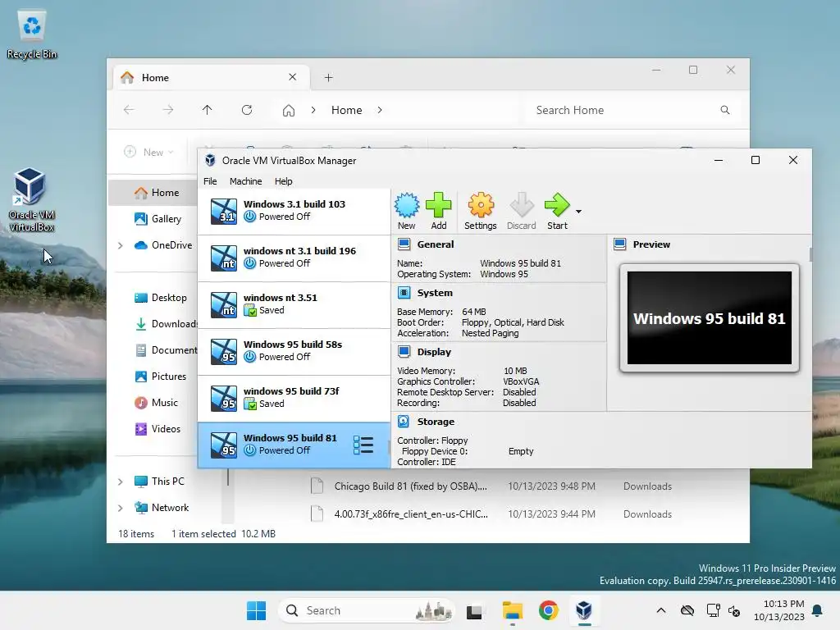
Task: Select the Windows 3.1 build 103 machine
Action: [294, 211]
